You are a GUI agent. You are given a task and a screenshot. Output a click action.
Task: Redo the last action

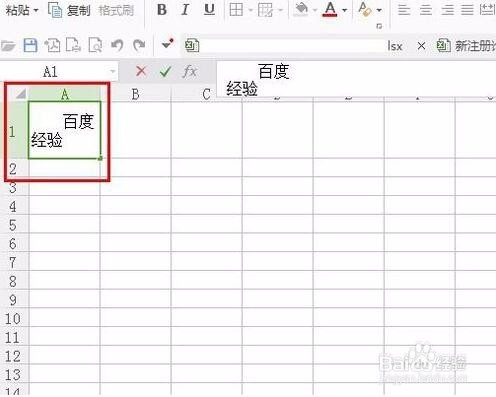click(139, 45)
